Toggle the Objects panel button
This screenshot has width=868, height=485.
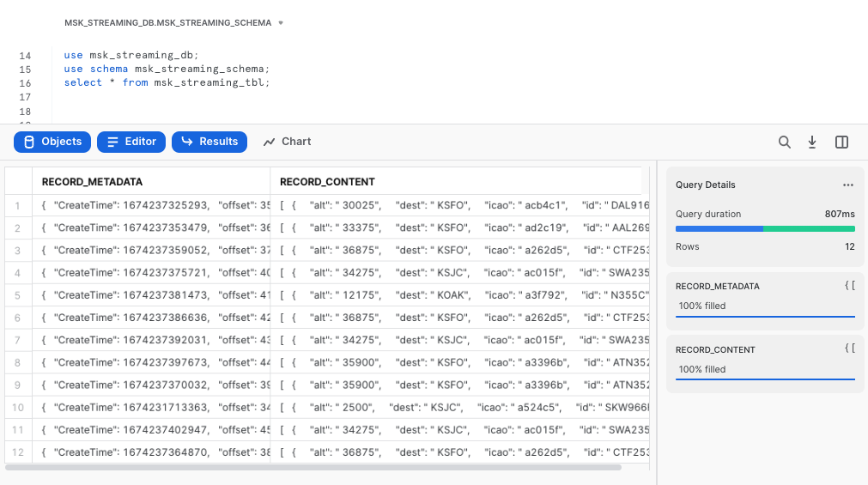[52, 142]
